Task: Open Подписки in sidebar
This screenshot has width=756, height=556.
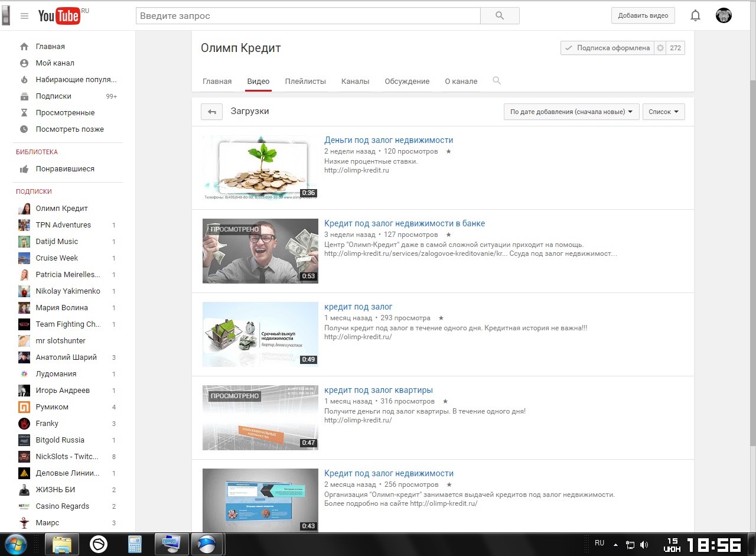Action: [53, 96]
